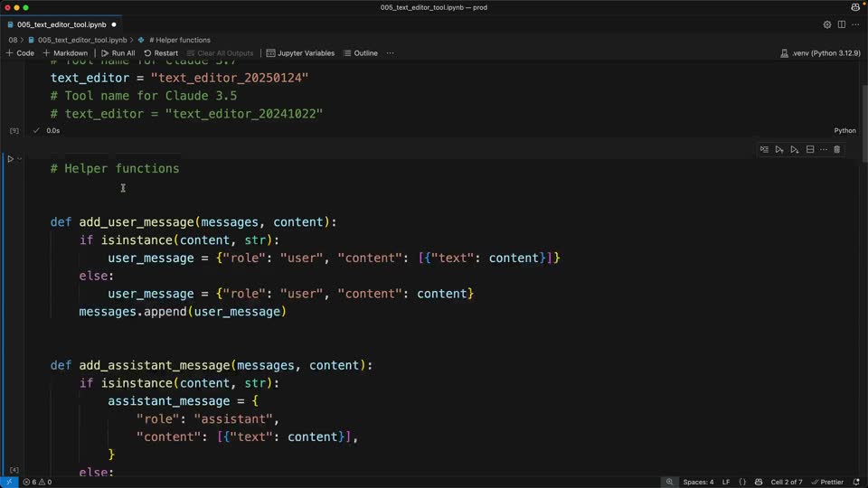
Task: Place cursor on '# Helper functions' comment
Action: point(115,169)
